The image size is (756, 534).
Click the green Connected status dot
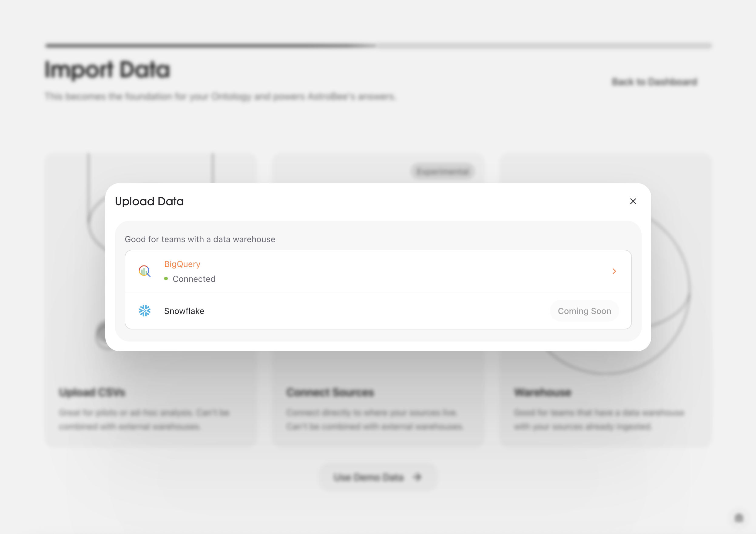coord(166,279)
